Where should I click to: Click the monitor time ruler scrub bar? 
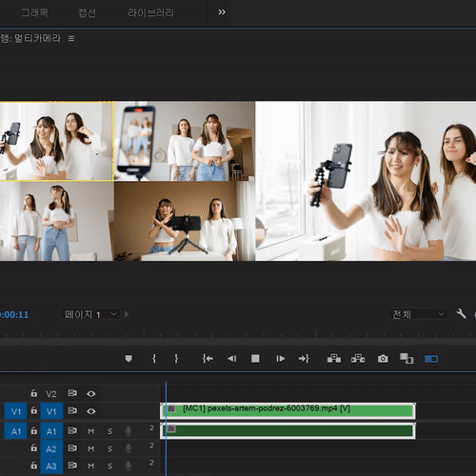coord(238,334)
